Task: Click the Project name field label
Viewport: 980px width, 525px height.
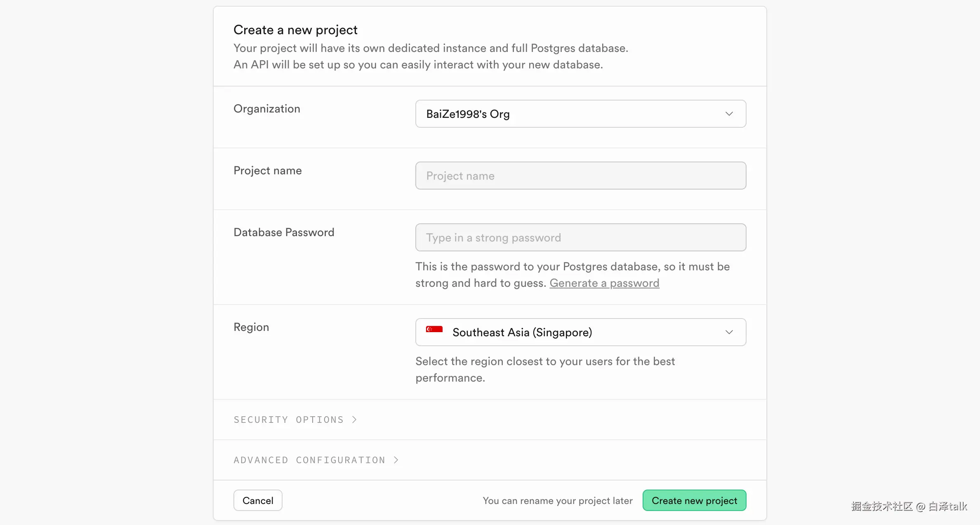Action: [x=267, y=171]
